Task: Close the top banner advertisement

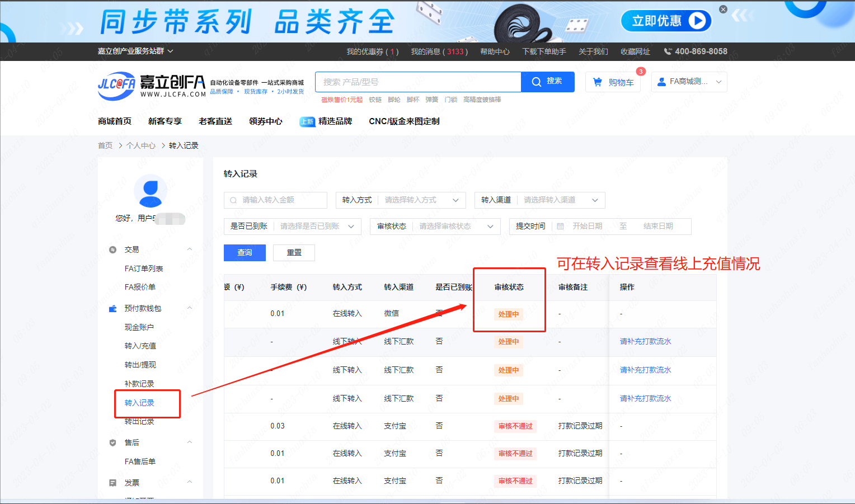Action: pyautogui.click(x=723, y=10)
